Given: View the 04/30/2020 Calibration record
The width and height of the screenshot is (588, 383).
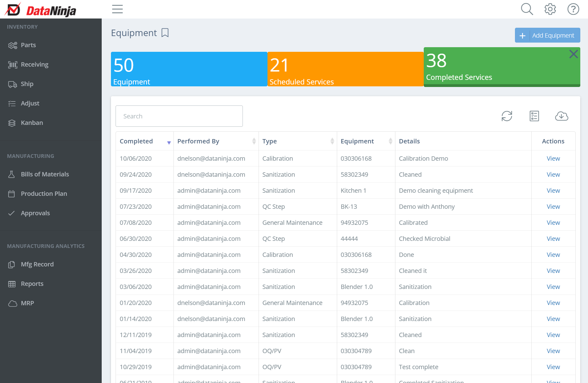Looking at the screenshot, I should coord(553,255).
